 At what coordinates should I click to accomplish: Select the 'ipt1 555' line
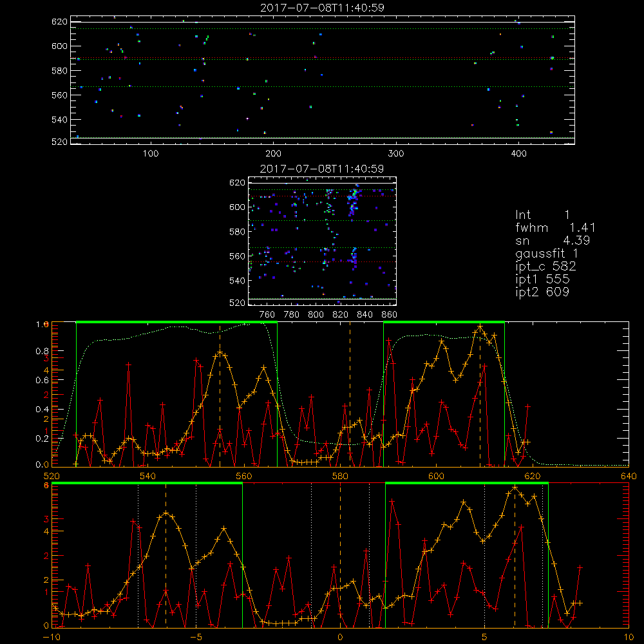click(542, 279)
